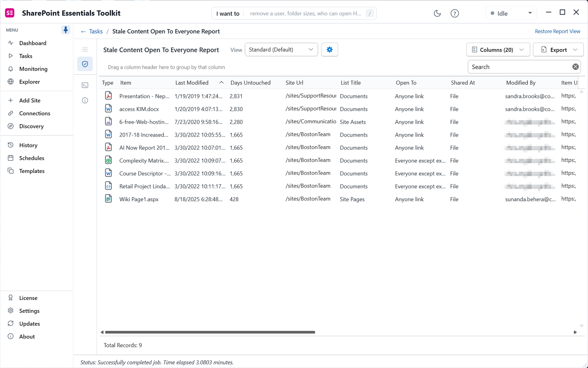Open view settings gear icon
The height and width of the screenshot is (368, 588).
(330, 50)
